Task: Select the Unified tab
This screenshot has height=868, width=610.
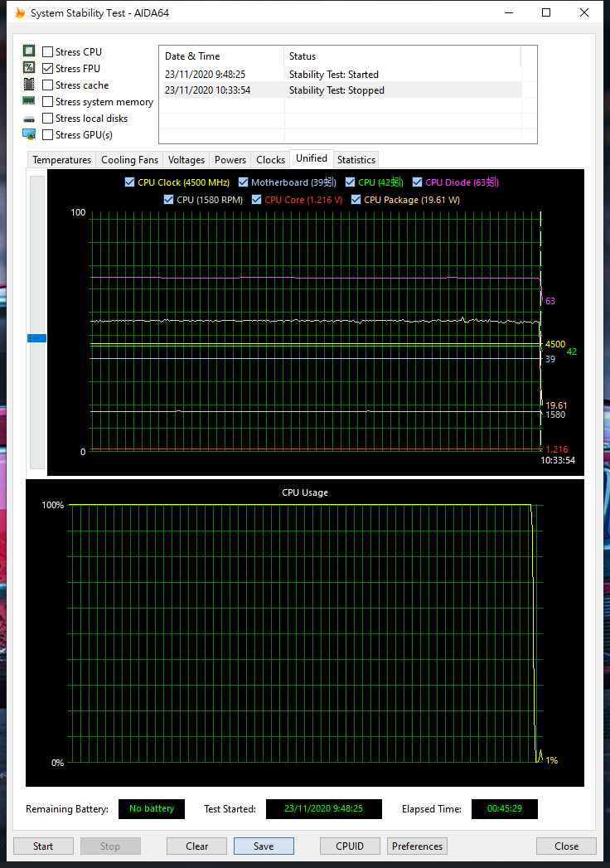Action: click(312, 158)
